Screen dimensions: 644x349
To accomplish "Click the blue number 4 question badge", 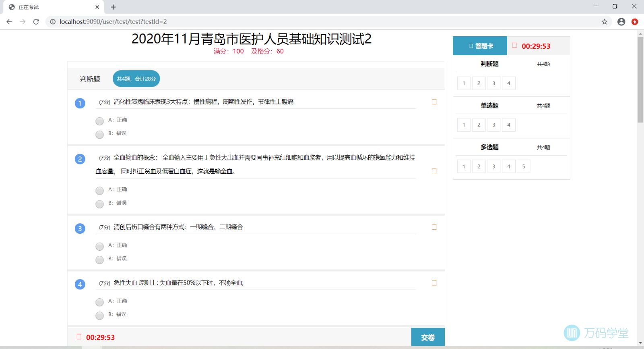I will tap(80, 284).
